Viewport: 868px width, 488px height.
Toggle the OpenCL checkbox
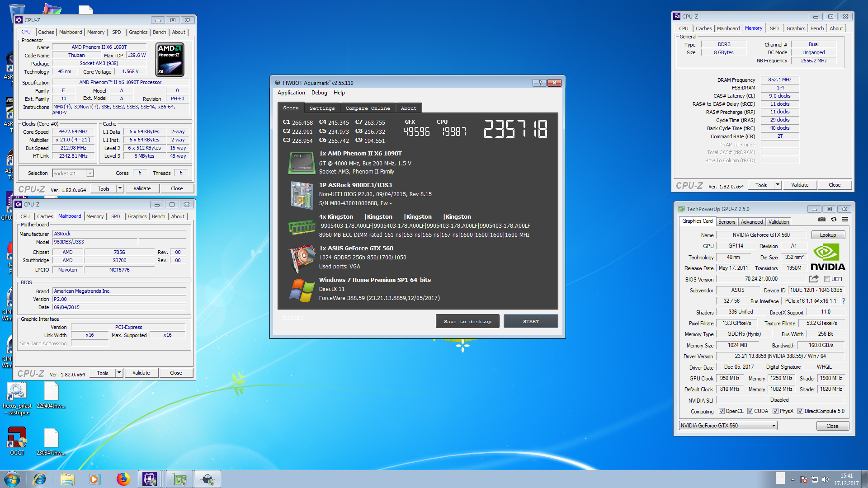click(722, 411)
